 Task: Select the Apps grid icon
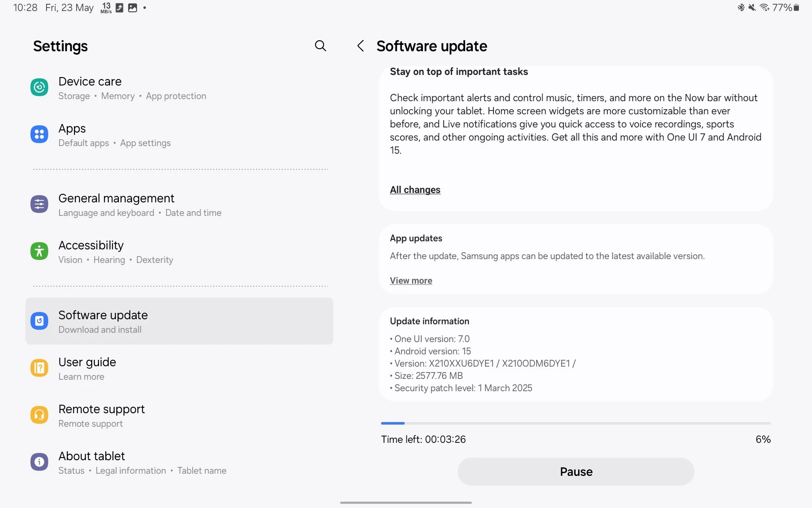click(x=39, y=134)
